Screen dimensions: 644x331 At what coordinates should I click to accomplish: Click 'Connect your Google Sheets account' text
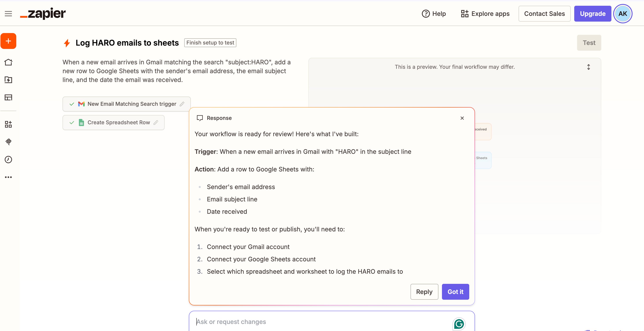tap(261, 259)
